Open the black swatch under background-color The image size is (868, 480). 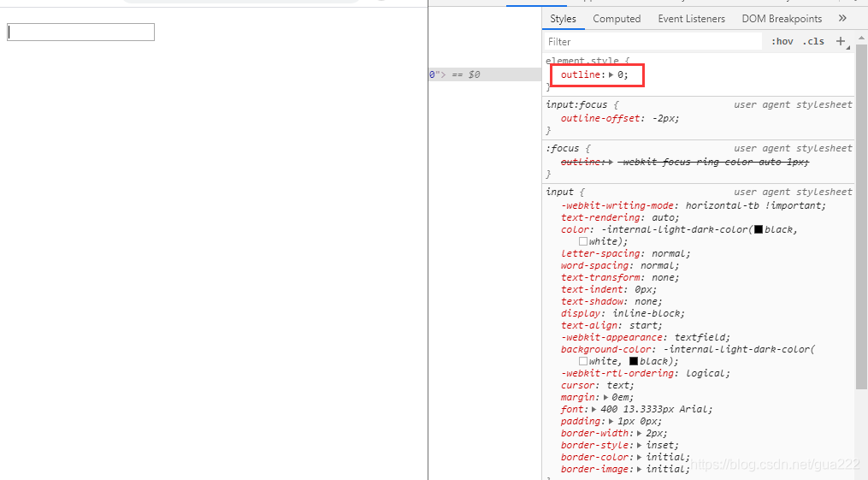point(634,361)
